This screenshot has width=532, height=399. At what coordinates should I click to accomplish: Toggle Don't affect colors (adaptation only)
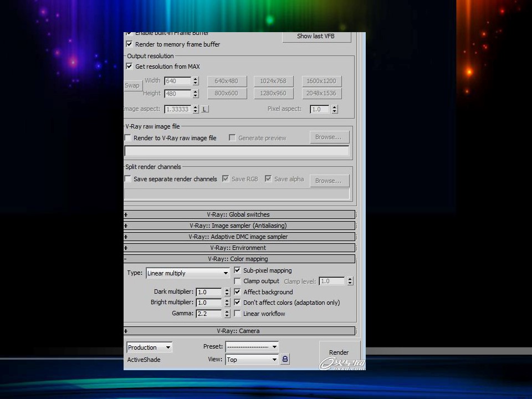tap(238, 303)
